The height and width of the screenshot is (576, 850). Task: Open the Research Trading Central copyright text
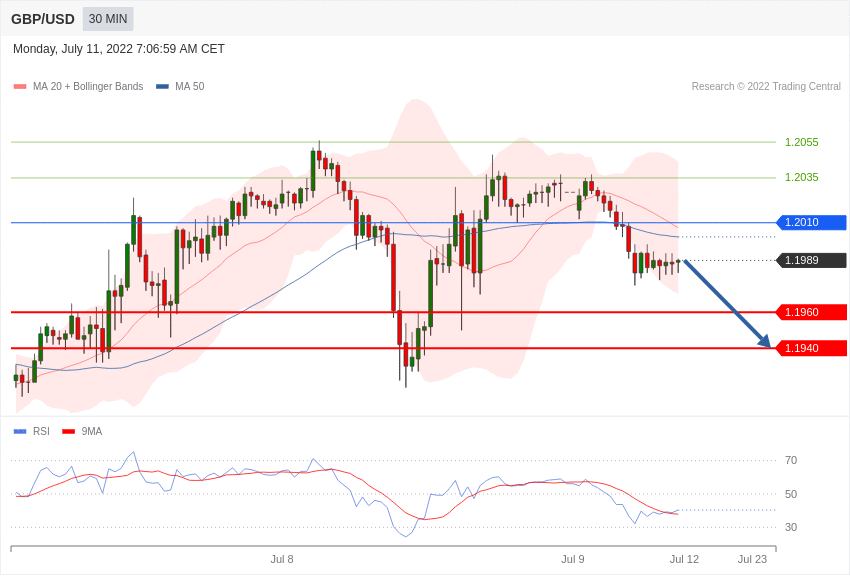[x=766, y=87]
